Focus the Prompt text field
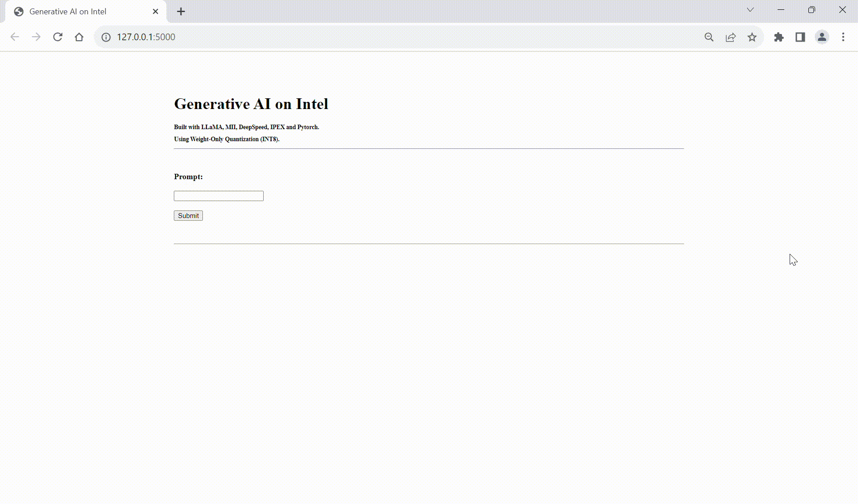This screenshot has height=504, width=858. tap(219, 196)
